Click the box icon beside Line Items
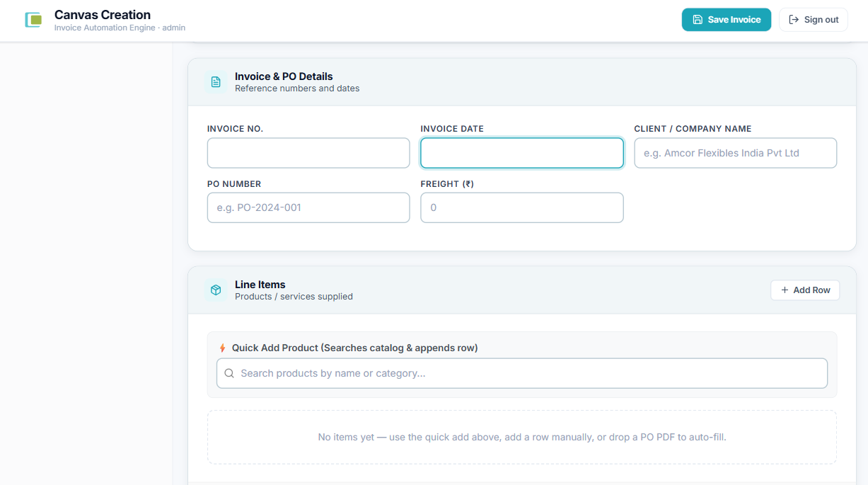The width and height of the screenshot is (868, 485). [216, 290]
